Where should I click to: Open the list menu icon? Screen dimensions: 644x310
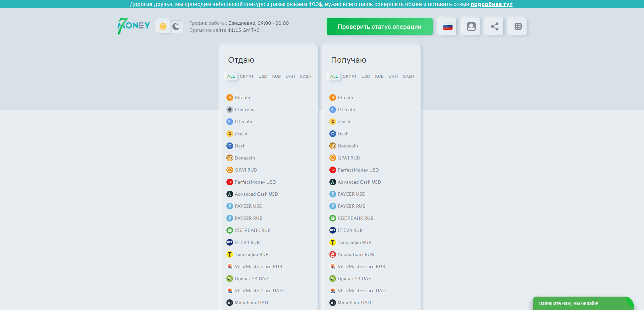[x=518, y=26]
